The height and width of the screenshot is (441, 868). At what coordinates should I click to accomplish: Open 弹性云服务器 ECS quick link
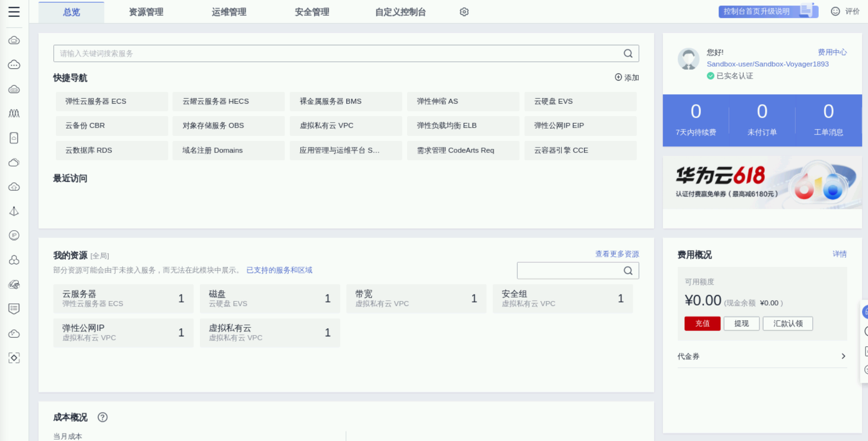pos(112,101)
